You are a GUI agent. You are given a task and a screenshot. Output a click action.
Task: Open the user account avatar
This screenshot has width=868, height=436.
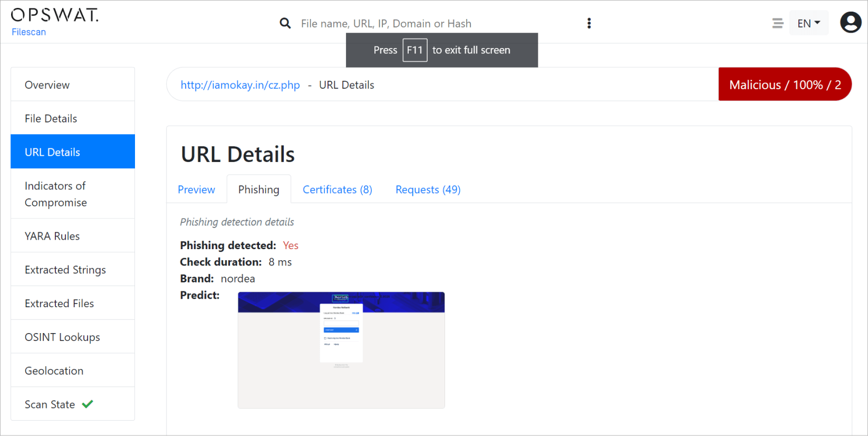click(x=851, y=23)
